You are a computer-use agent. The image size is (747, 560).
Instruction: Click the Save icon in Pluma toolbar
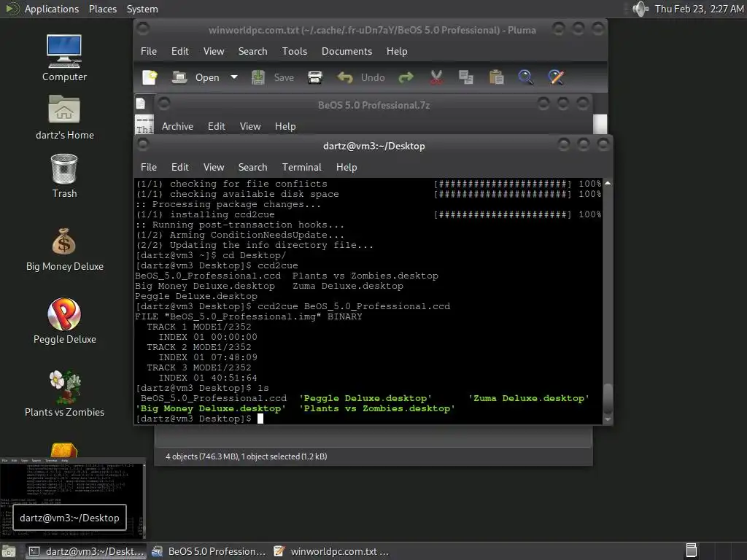(258, 77)
